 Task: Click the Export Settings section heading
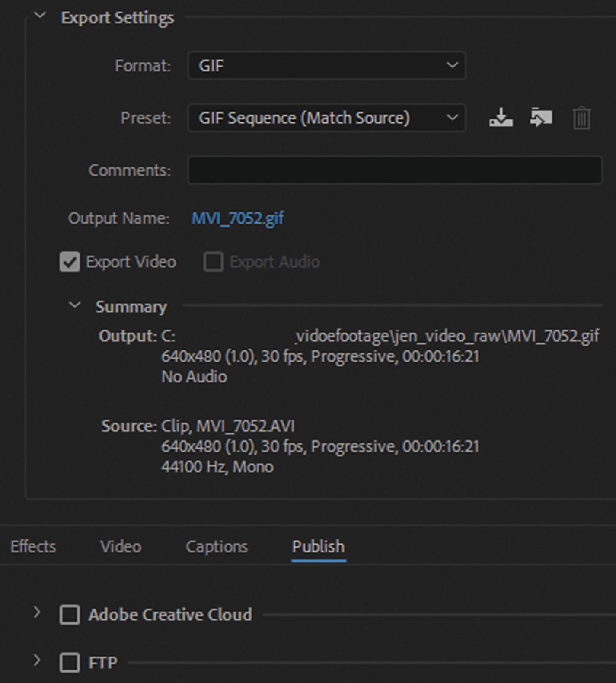(x=118, y=18)
